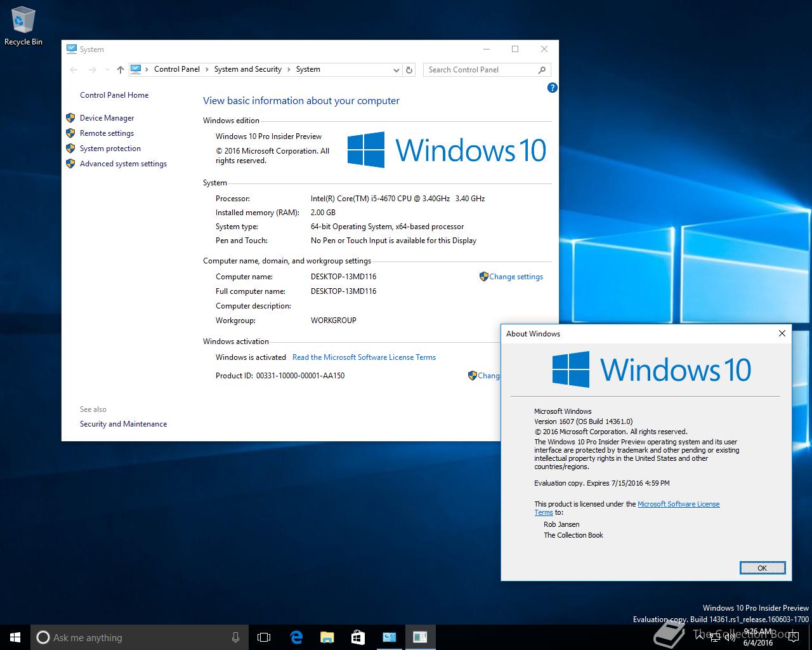This screenshot has height=650, width=812.
Task: Switch to About Windows taskbar button
Action: (420, 637)
